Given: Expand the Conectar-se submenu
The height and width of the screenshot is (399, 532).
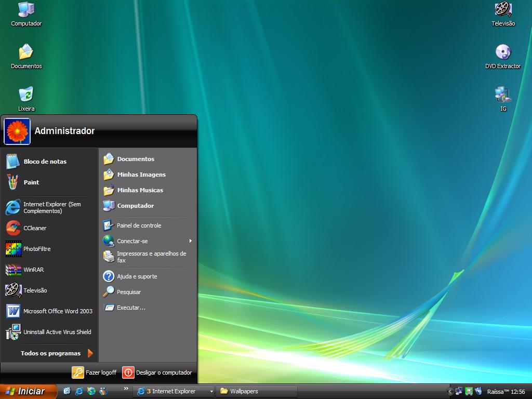Looking at the screenshot, I should point(131,241).
